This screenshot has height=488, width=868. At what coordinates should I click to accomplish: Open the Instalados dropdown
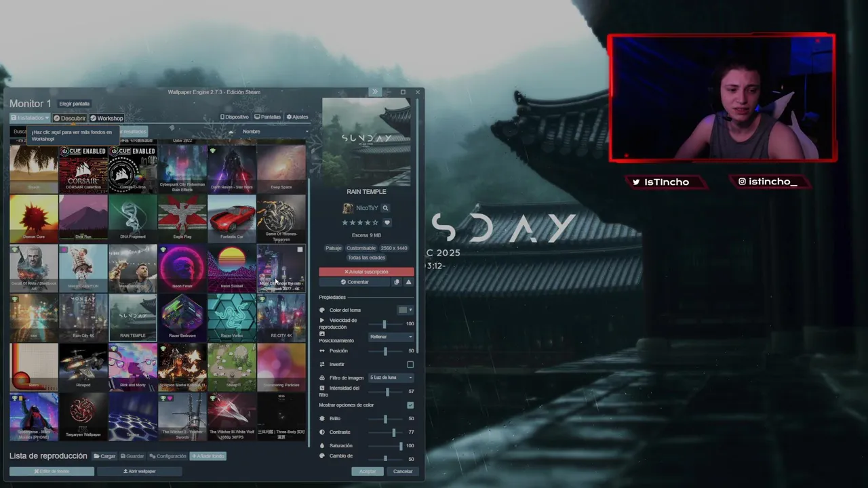(30, 118)
